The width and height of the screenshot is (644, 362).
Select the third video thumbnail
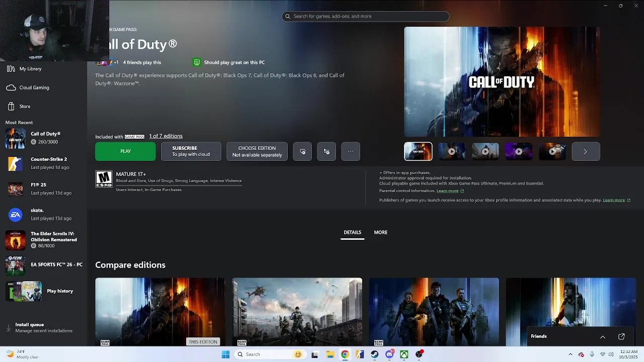point(485,151)
